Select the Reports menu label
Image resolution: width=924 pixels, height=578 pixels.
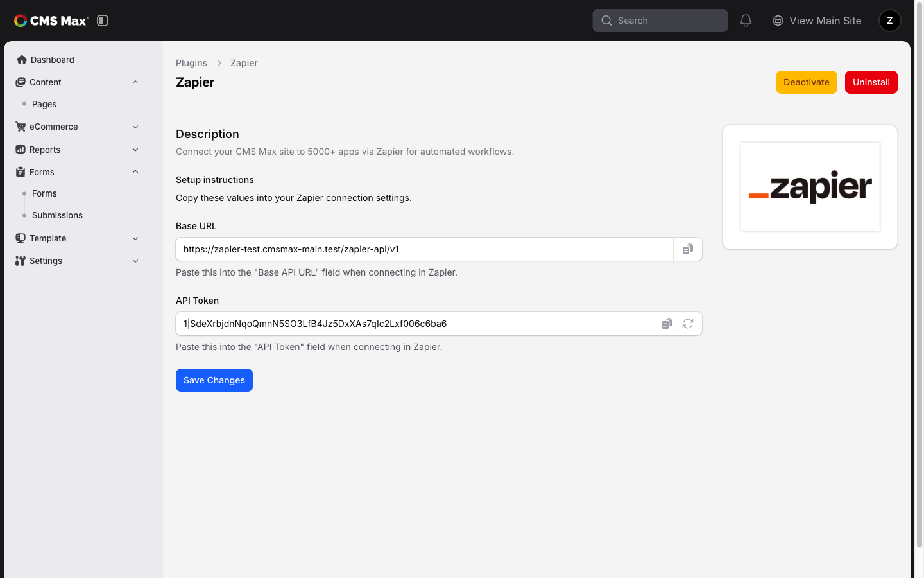pos(45,150)
